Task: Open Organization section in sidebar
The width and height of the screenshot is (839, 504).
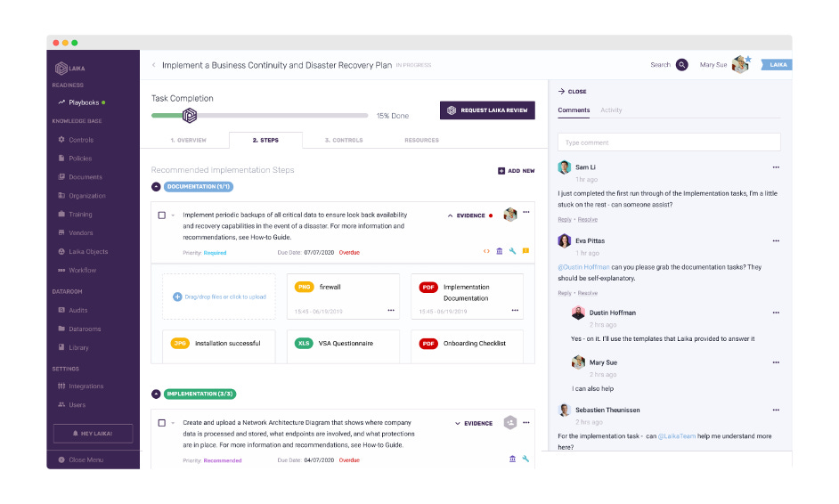Action: tap(82, 196)
